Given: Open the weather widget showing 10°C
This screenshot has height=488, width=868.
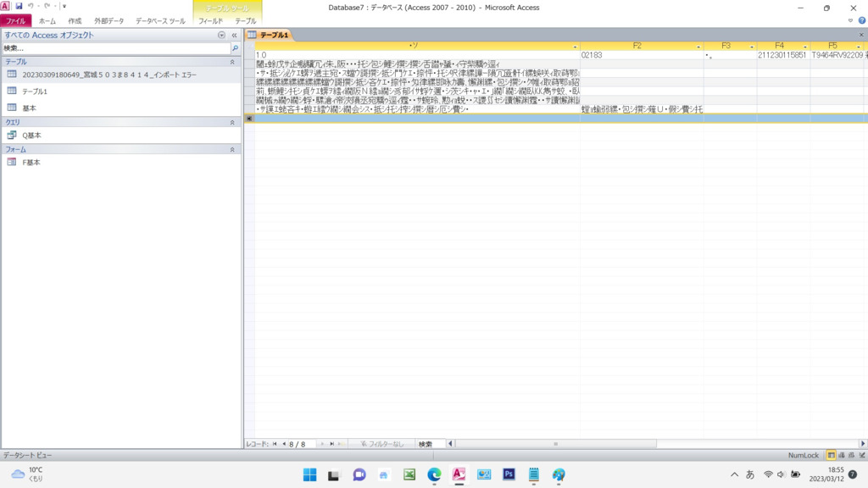Looking at the screenshot, I should click(x=27, y=474).
